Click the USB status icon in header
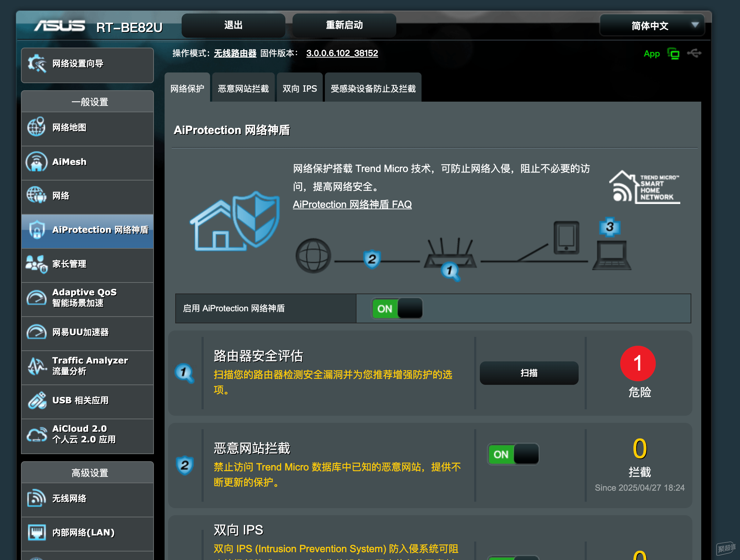The image size is (740, 560). (694, 53)
